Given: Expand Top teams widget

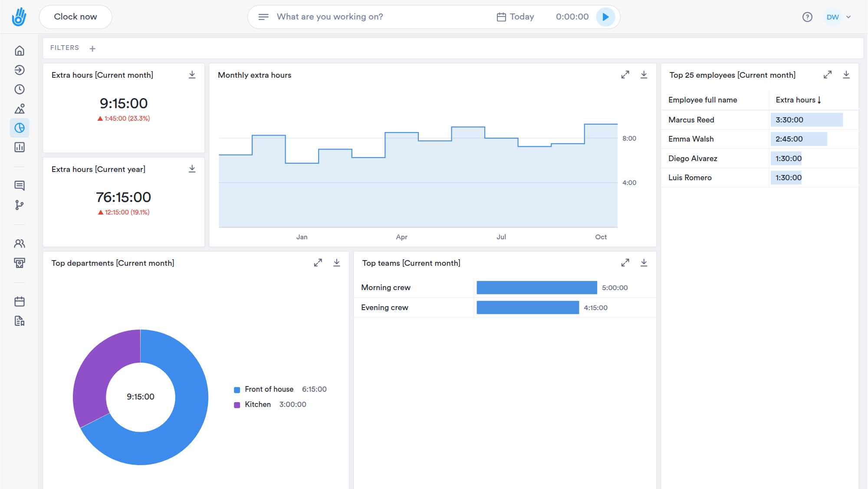Looking at the screenshot, I should click(625, 263).
